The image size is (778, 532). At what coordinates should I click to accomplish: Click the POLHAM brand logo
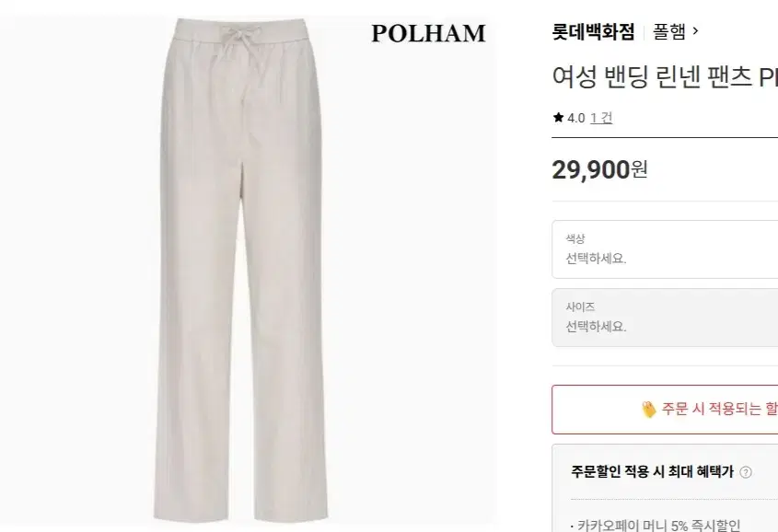(x=429, y=34)
